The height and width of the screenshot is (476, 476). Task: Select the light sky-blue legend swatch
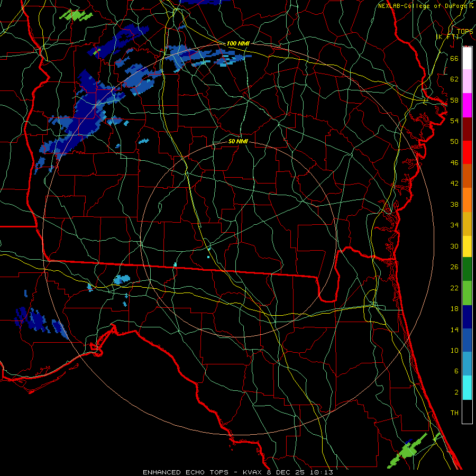coord(467,364)
